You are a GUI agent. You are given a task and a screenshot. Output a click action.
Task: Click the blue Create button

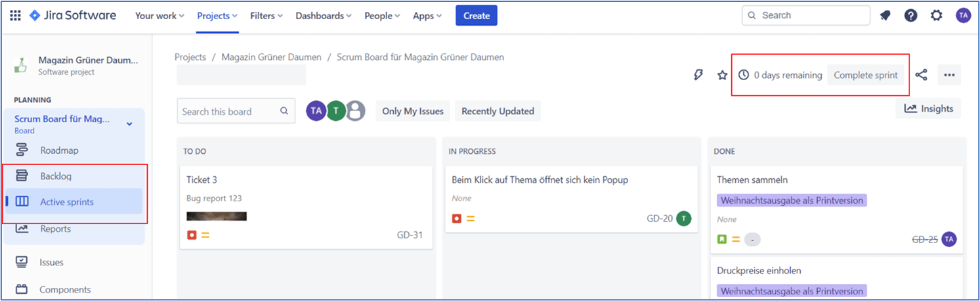476,16
